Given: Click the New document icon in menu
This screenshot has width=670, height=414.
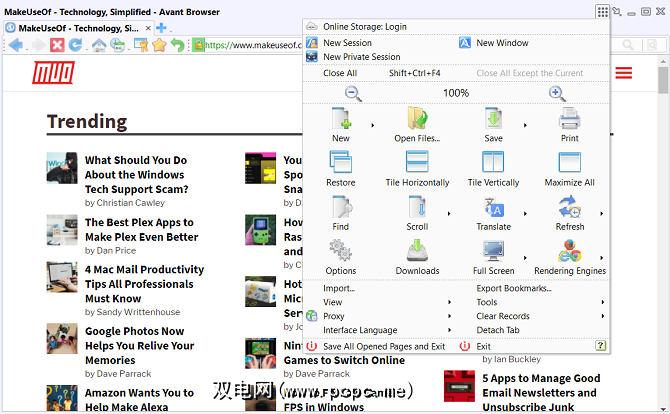Looking at the screenshot, I should pyautogui.click(x=341, y=119).
